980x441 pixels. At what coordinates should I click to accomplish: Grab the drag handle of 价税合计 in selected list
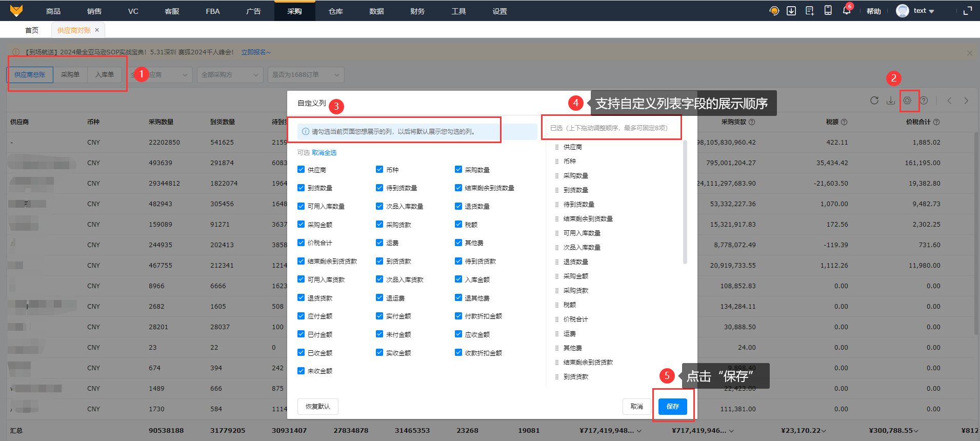(x=557, y=319)
